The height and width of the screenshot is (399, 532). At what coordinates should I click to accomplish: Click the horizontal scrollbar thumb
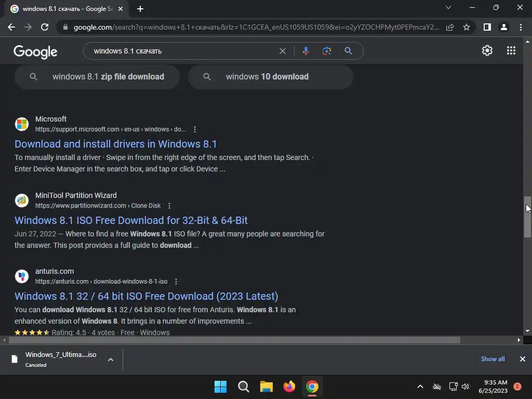click(x=234, y=340)
